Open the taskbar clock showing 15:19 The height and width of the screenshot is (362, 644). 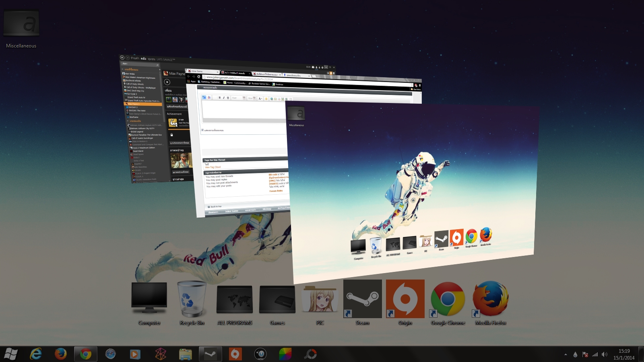point(624,354)
